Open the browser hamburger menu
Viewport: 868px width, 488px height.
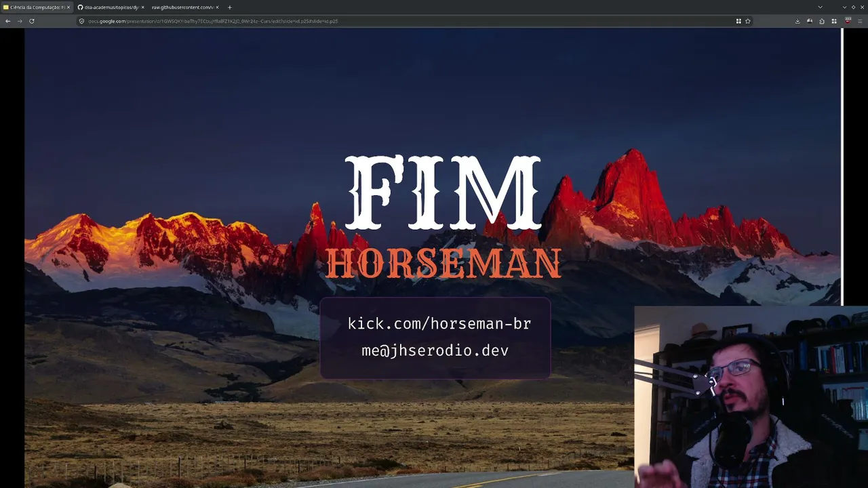click(x=860, y=21)
